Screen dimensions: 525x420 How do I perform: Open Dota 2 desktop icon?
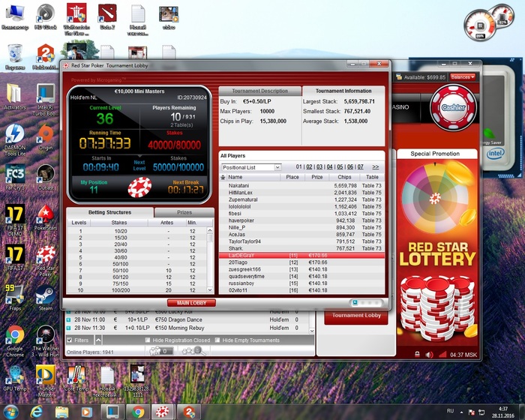click(107, 16)
